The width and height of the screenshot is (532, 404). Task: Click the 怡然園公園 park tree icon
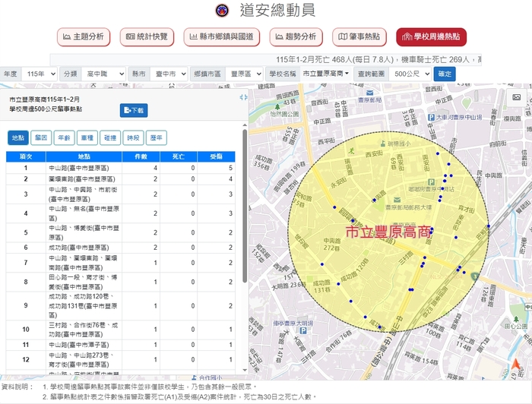coord(277,107)
